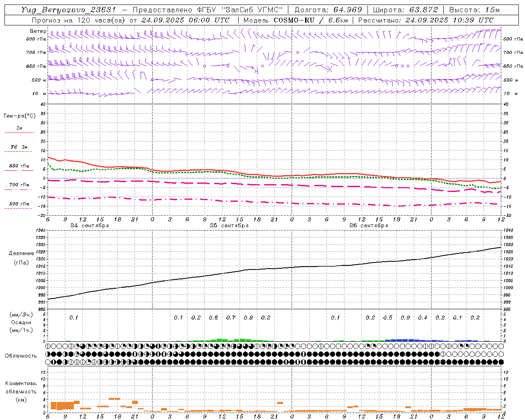The height and width of the screenshot is (420, 525).
Task: Click the 500 гПа temperature legend entry
Action: (19, 206)
